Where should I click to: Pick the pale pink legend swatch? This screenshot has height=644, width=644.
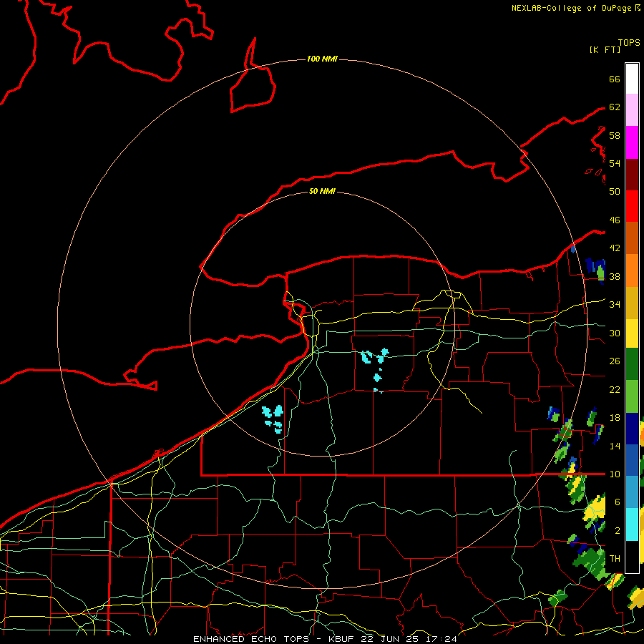[632, 110]
